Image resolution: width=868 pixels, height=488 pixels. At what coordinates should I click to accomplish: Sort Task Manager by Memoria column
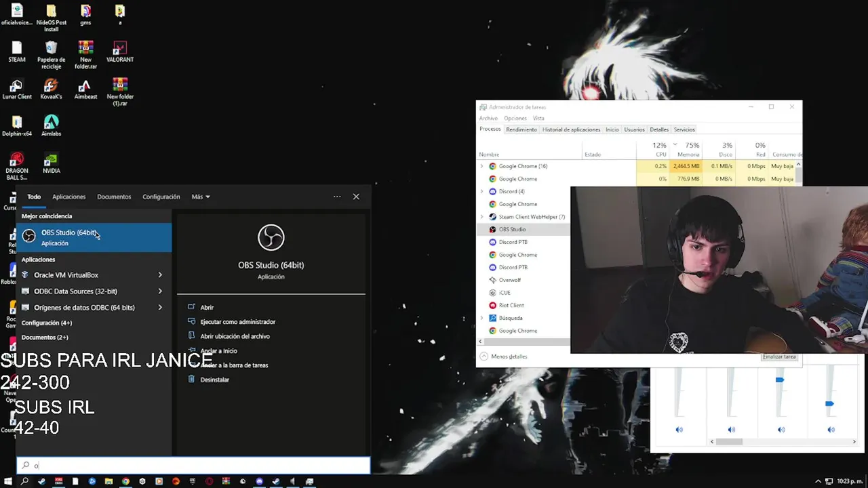click(x=685, y=150)
